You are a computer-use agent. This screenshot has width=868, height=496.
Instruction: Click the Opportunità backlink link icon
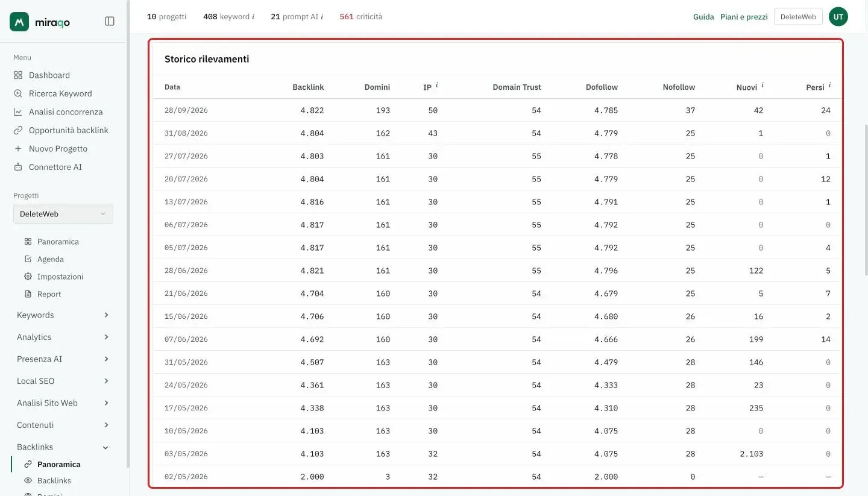(18, 130)
